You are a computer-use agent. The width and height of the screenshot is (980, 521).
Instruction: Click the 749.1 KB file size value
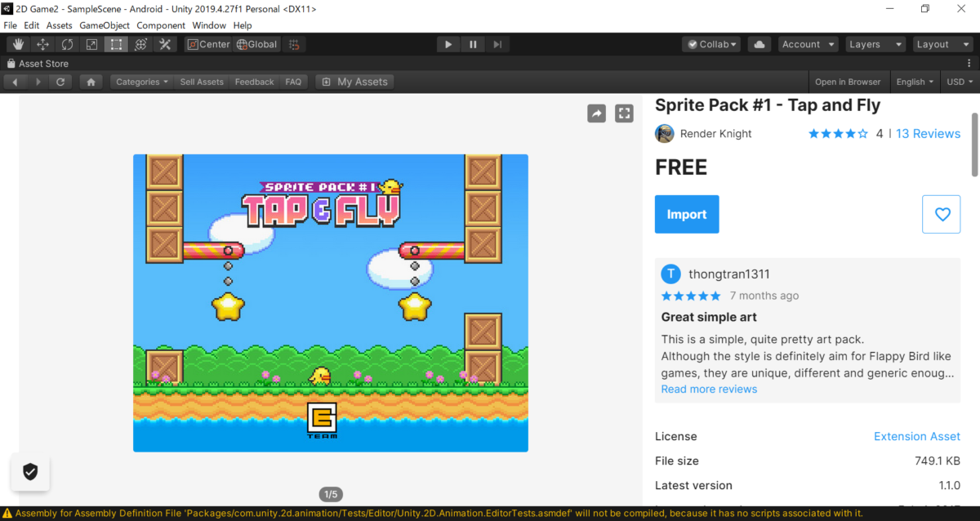938,461
